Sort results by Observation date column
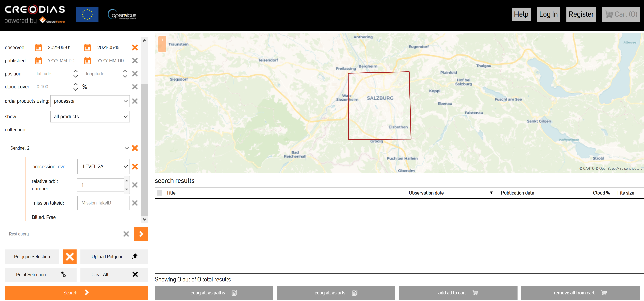 click(x=426, y=193)
